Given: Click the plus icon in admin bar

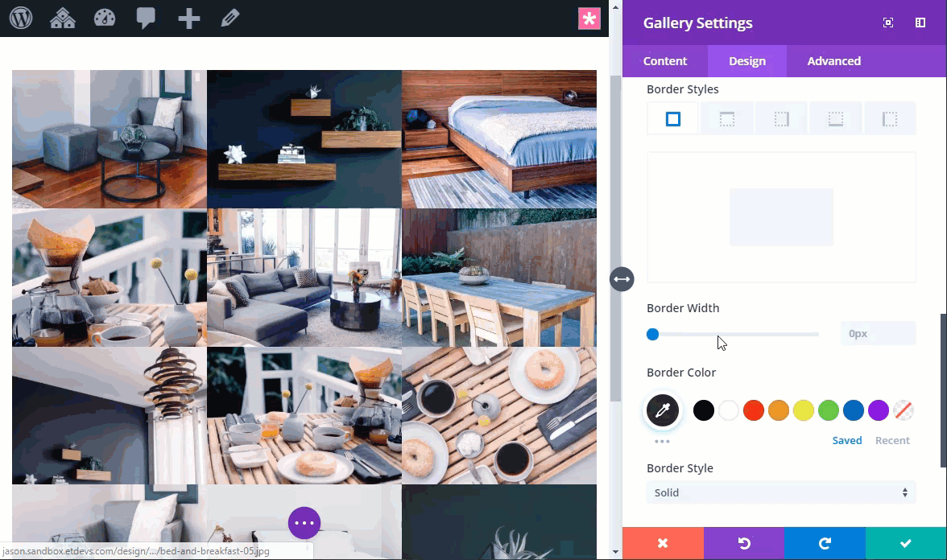Looking at the screenshot, I should click(188, 17).
